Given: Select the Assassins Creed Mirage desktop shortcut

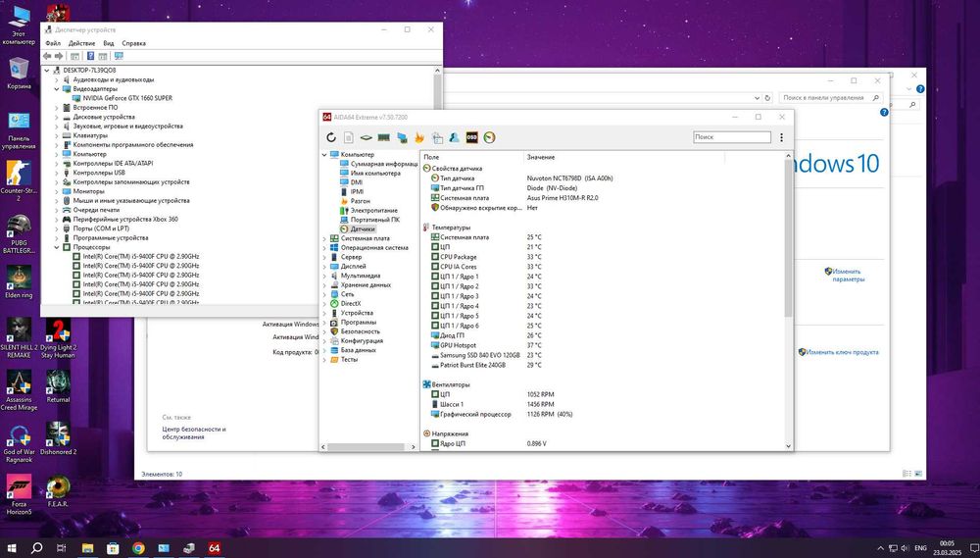Looking at the screenshot, I should tap(19, 390).
